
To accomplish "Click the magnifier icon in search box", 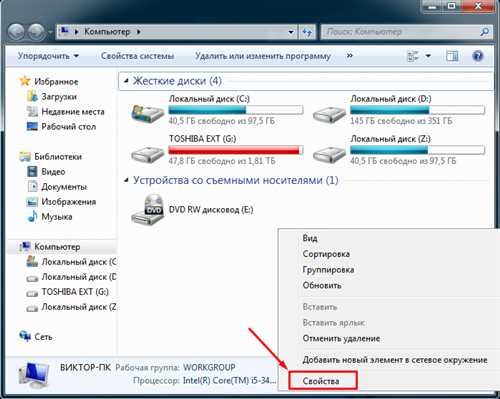I will click(484, 32).
